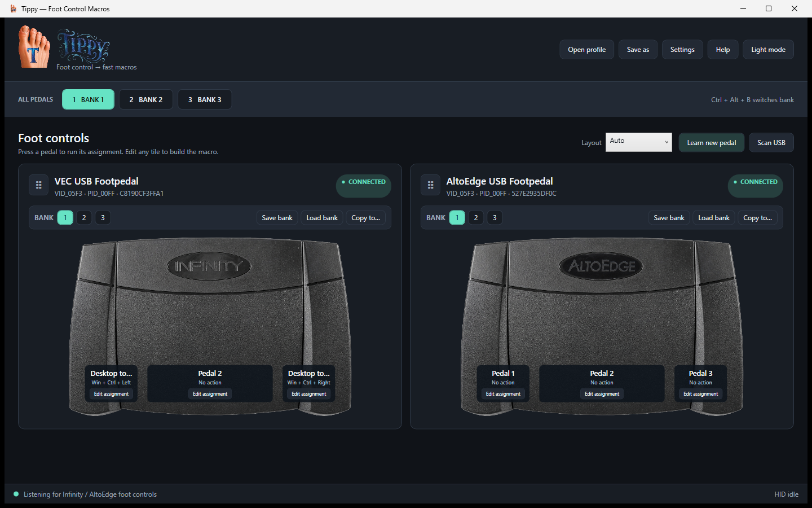Click the Tippy title bar app icon
Screen dimensions: 812x508
[13, 8]
